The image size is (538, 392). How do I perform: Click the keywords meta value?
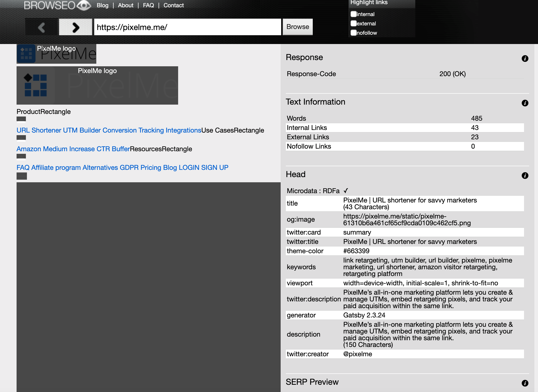427,267
